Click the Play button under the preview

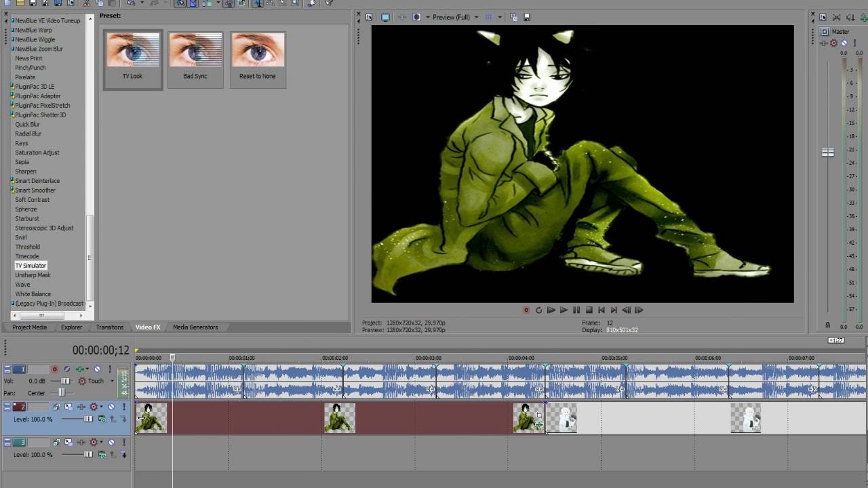tap(564, 310)
